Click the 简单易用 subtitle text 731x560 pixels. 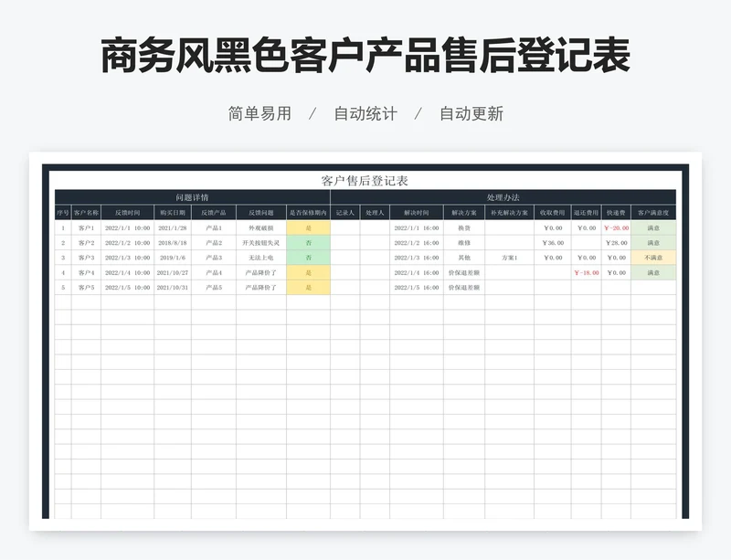coord(260,114)
